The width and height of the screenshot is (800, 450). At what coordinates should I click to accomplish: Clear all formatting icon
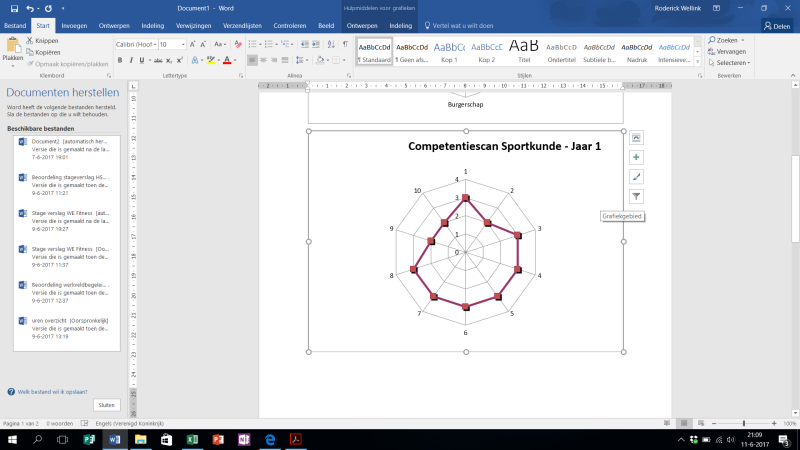pyautogui.click(x=238, y=44)
